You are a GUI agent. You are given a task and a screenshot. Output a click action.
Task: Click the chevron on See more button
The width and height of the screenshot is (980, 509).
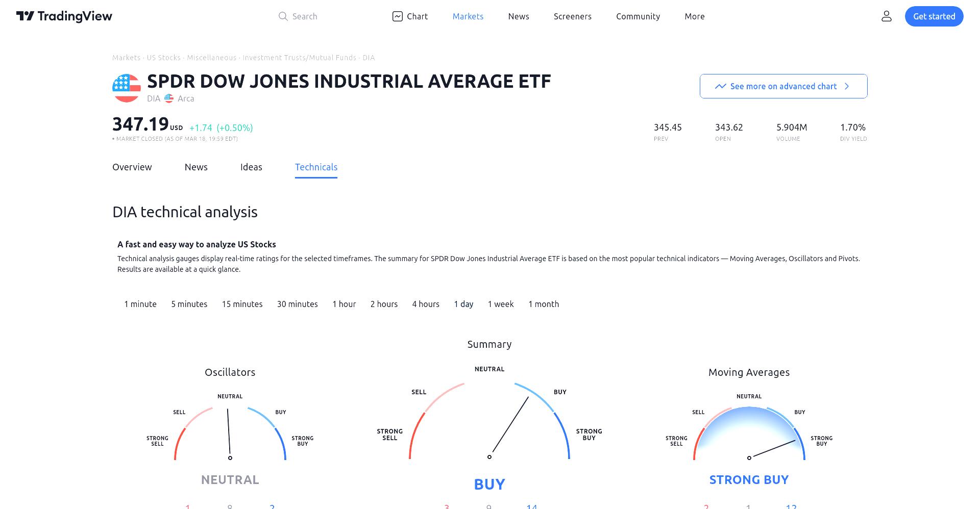(847, 86)
